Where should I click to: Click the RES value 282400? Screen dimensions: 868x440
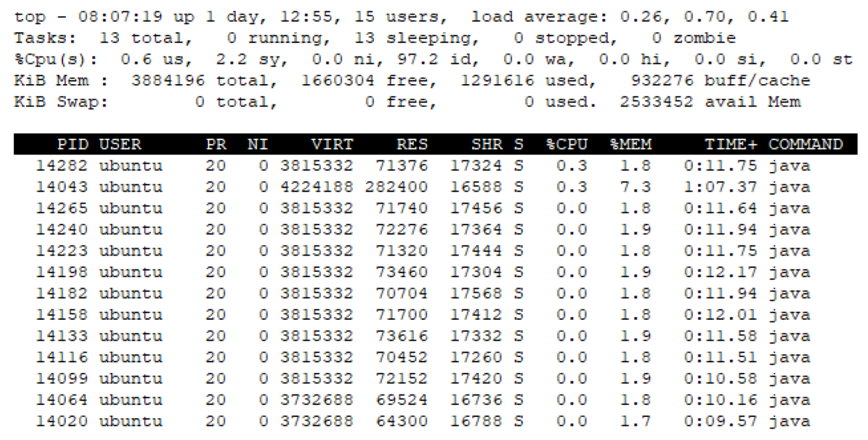click(396, 187)
